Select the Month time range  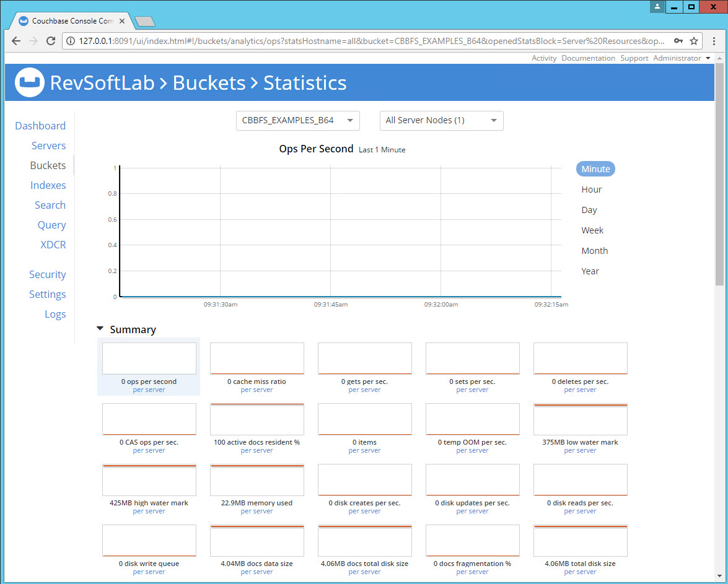point(595,251)
